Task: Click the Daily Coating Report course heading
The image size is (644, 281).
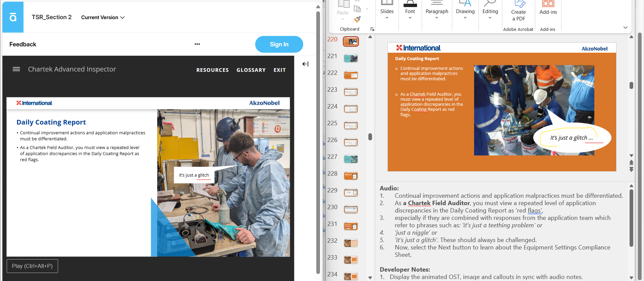Action: (x=51, y=122)
